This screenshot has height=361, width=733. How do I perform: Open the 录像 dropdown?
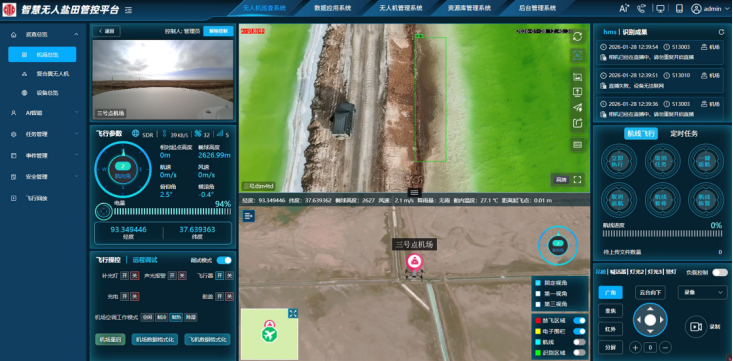pos(702,293)
